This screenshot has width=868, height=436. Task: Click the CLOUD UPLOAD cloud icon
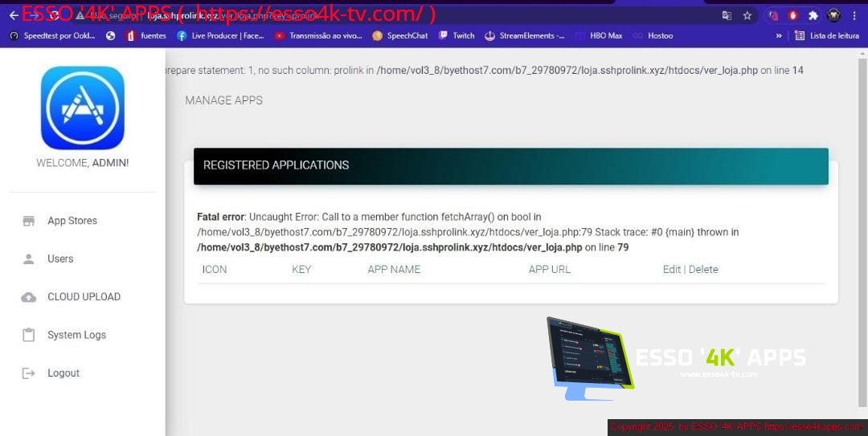pos(29,297)
